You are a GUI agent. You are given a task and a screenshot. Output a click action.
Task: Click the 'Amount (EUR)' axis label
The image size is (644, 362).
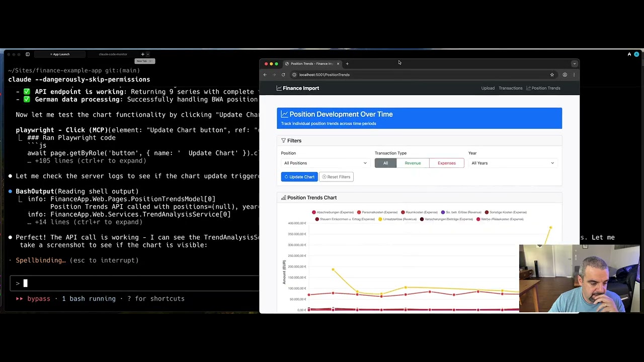pos(284,272)
